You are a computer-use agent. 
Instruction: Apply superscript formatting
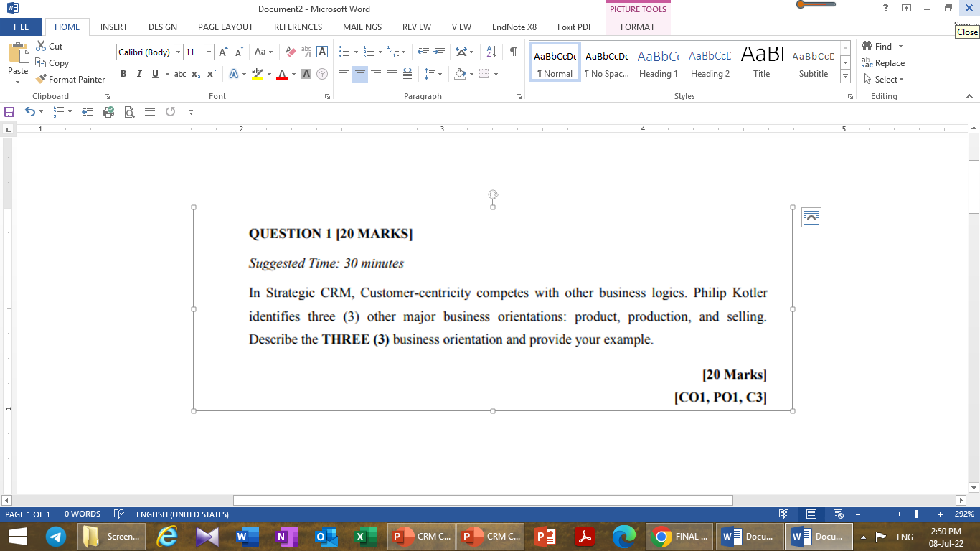[x=211, y=74]
